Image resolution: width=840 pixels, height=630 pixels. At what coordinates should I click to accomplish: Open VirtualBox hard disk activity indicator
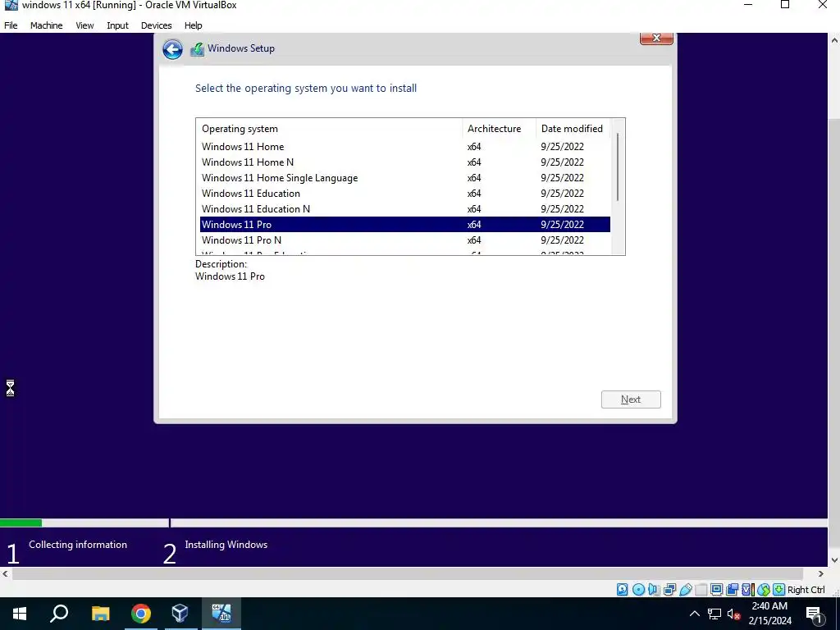click(622, 589)
